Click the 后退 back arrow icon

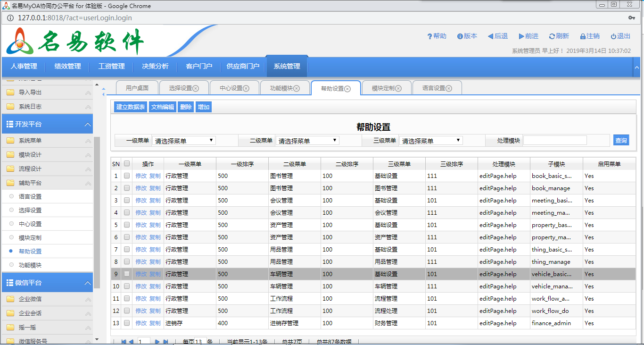[x=490, y=36]
